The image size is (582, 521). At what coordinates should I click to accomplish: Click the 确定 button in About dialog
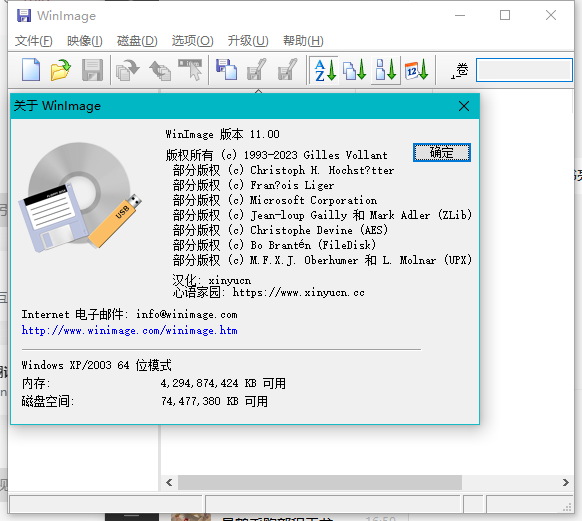(x=442, y=153)
